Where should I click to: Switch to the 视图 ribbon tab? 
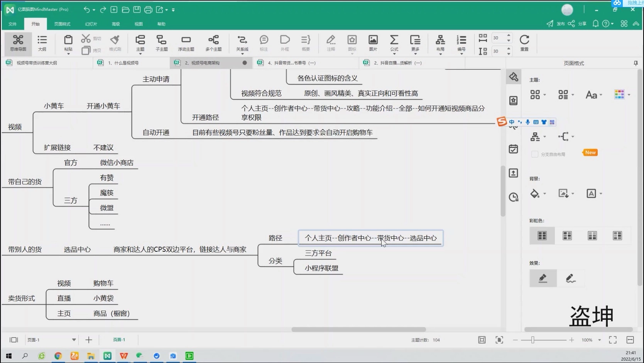[138, 24]
